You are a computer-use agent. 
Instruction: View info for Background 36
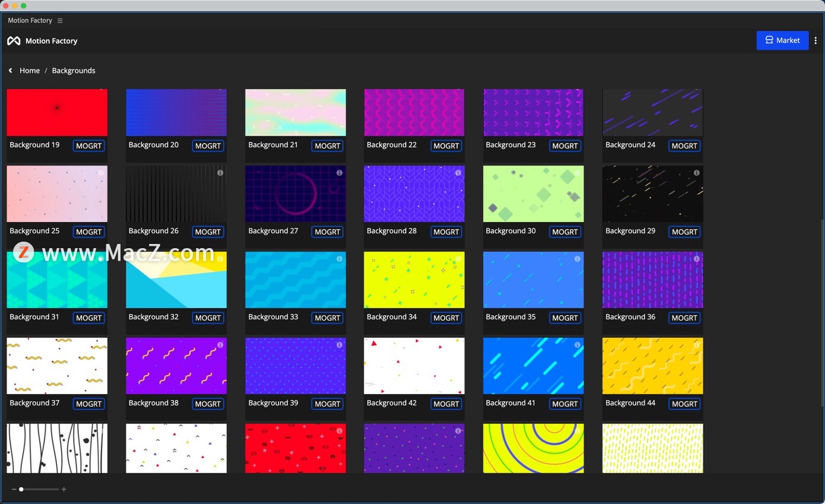(x=697, y=259)
